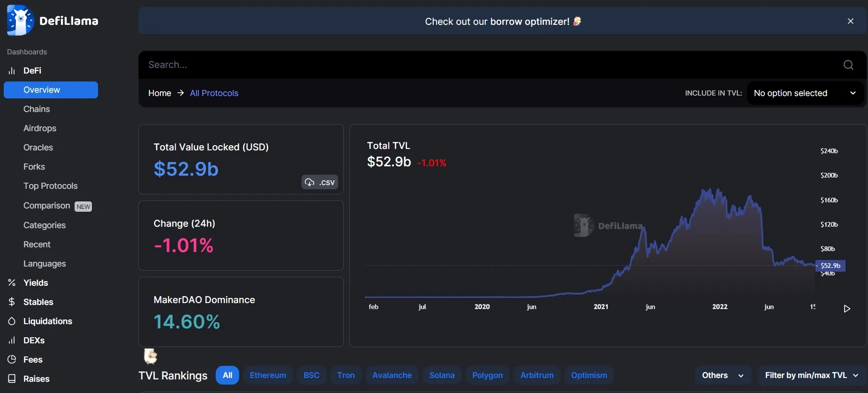Click the DefiLlama logo icon
The image size is (868, 393).
tap(21, 21)
